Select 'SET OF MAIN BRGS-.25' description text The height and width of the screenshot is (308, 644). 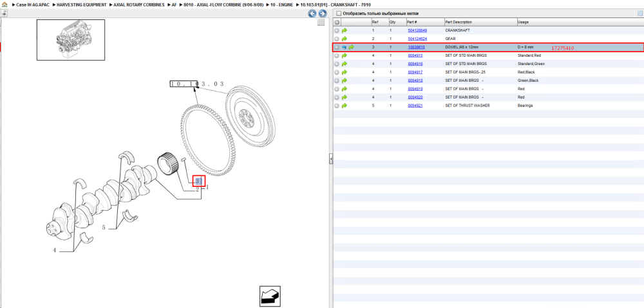click(x=466, y=72)
